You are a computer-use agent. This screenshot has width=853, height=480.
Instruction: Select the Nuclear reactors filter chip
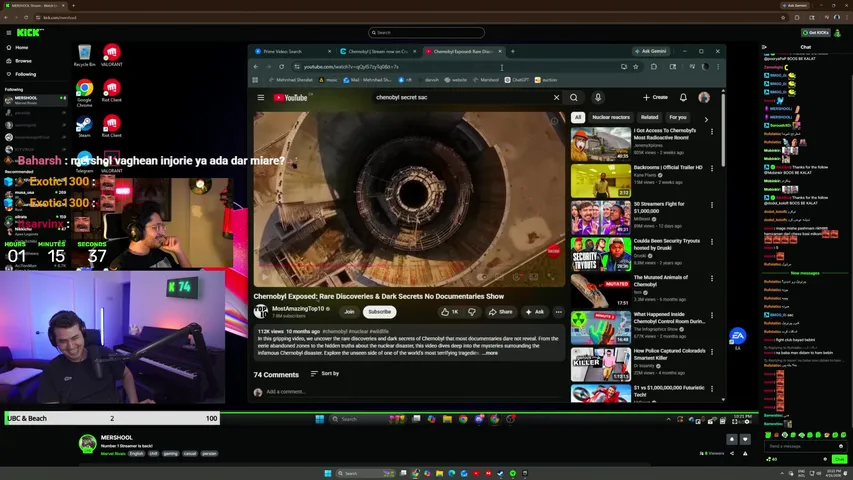point(610,117)
